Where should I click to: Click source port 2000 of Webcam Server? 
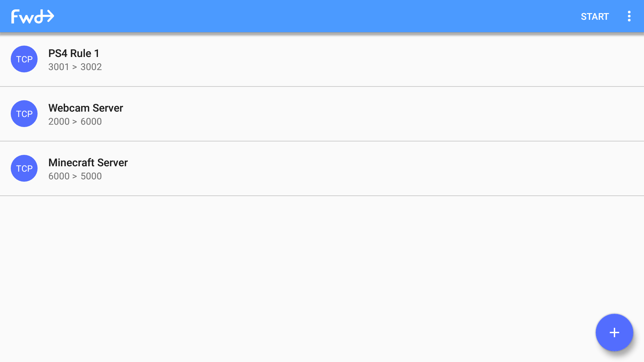tap(59, 122)
